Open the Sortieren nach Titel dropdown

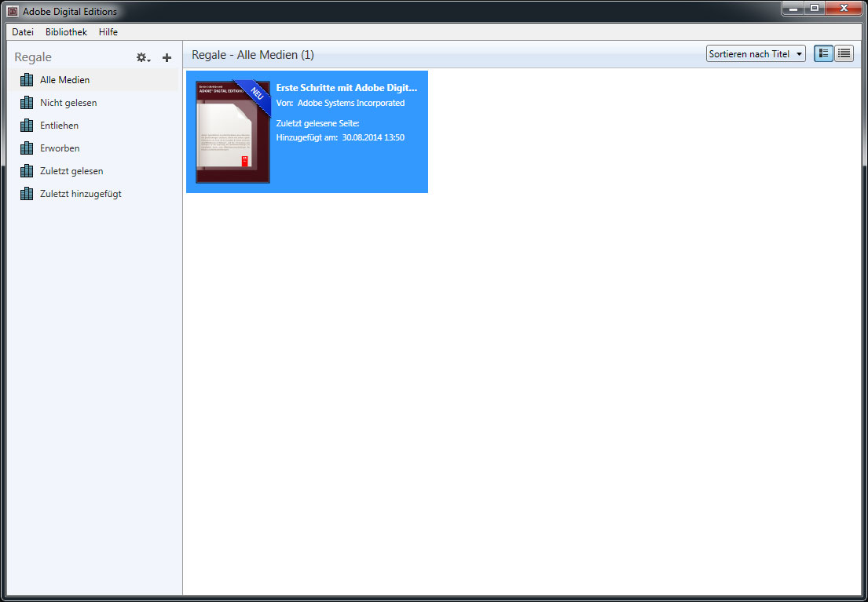coord(756,53)
